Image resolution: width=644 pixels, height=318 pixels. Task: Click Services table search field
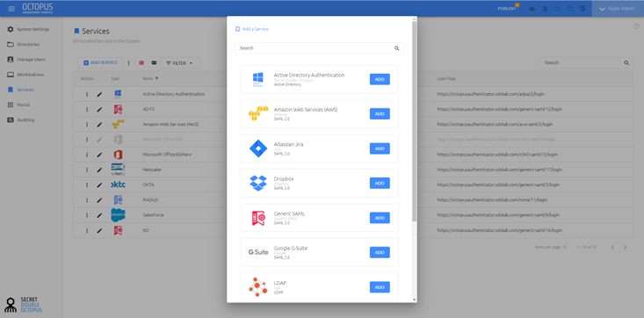point(581,63)
